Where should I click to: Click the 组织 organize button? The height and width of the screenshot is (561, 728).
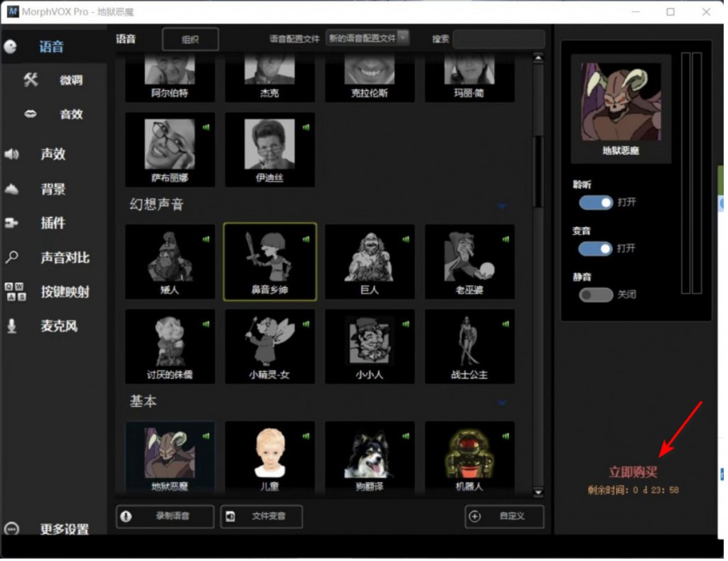point(191,39)
